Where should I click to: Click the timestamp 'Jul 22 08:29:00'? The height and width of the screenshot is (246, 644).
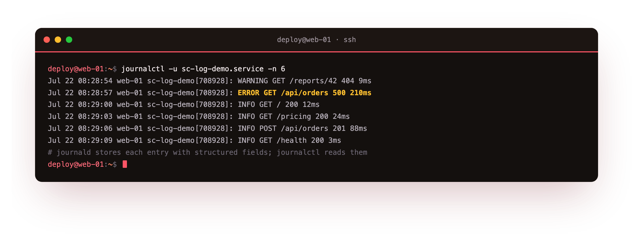point(80,105)
